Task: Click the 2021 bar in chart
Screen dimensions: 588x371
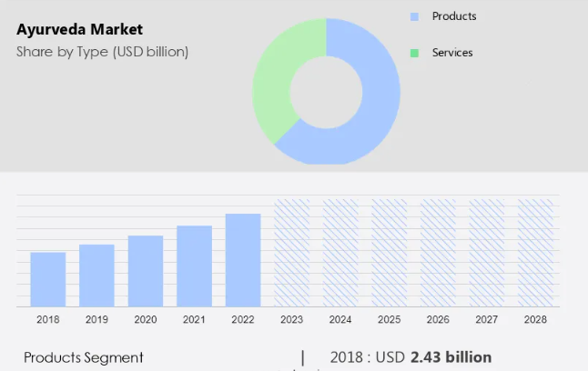Action: tap(194, 266)
